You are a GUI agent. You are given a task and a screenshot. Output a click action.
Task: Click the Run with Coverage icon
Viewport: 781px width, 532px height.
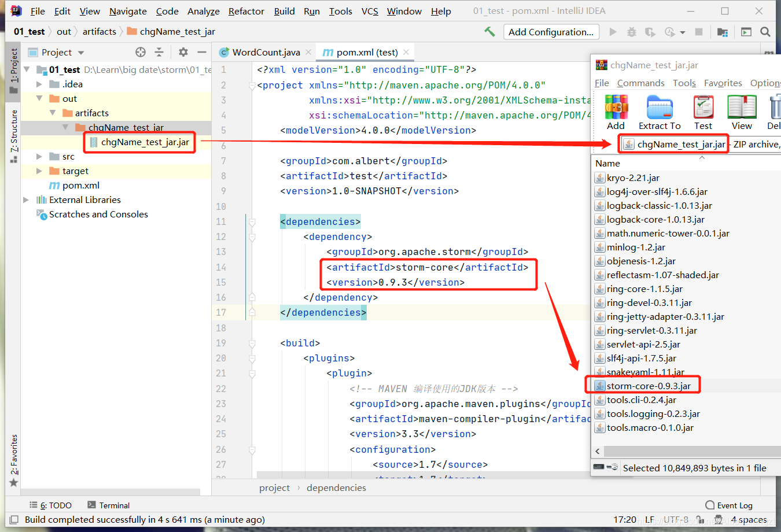(x=650, y=32)
